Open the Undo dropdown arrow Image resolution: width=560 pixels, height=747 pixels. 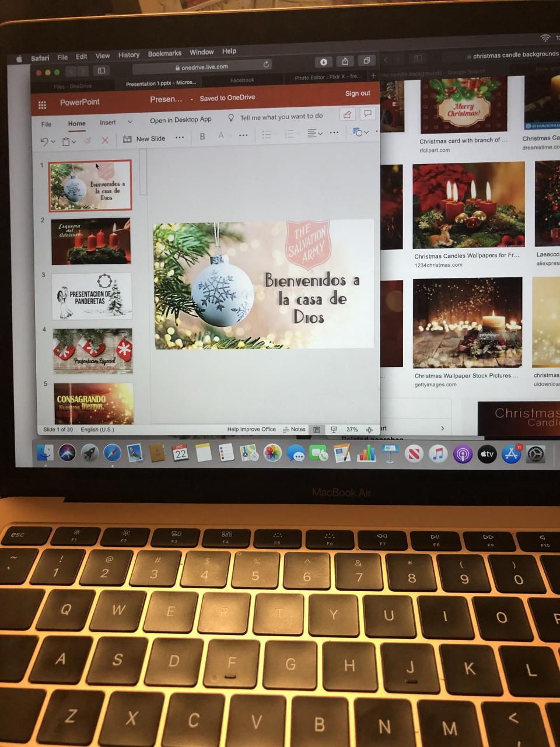53,142
